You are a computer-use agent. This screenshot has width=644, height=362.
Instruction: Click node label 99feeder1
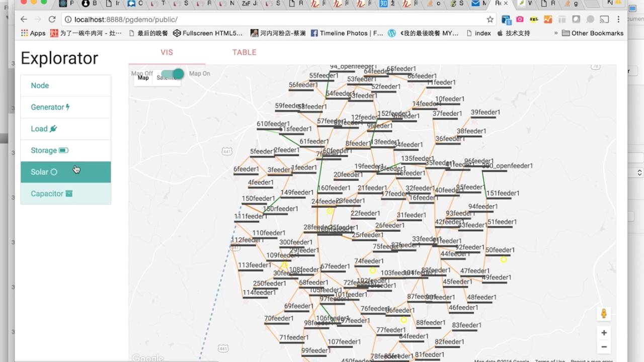(x=316, y=351)
